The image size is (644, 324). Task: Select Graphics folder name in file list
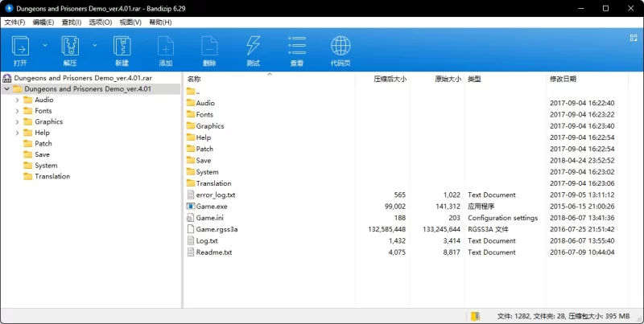(210, 126)
